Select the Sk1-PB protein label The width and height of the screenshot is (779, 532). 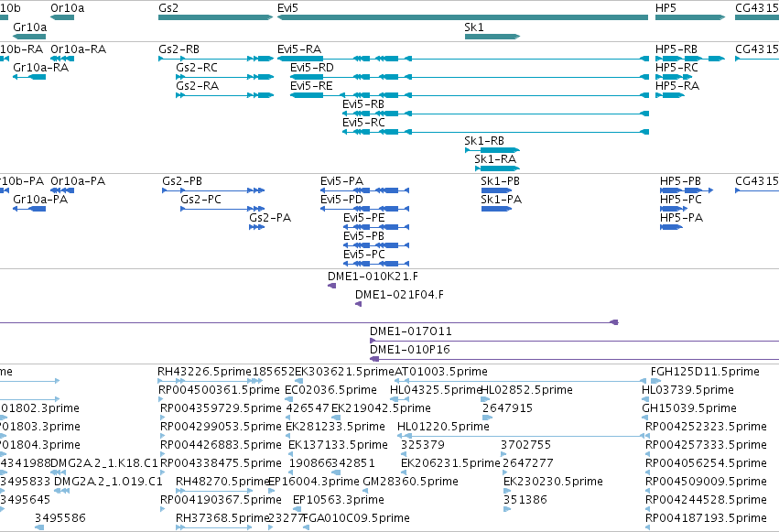(x=501, y=181)
